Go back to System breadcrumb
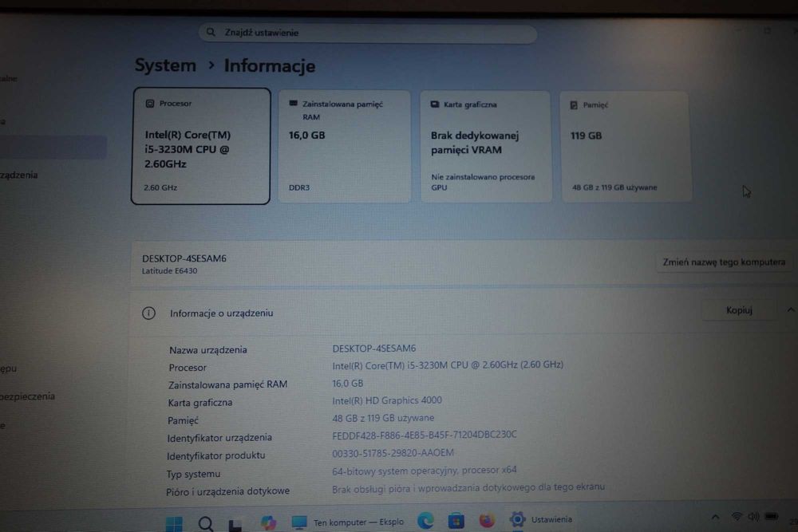798x532 pixels. coord(165,65)
